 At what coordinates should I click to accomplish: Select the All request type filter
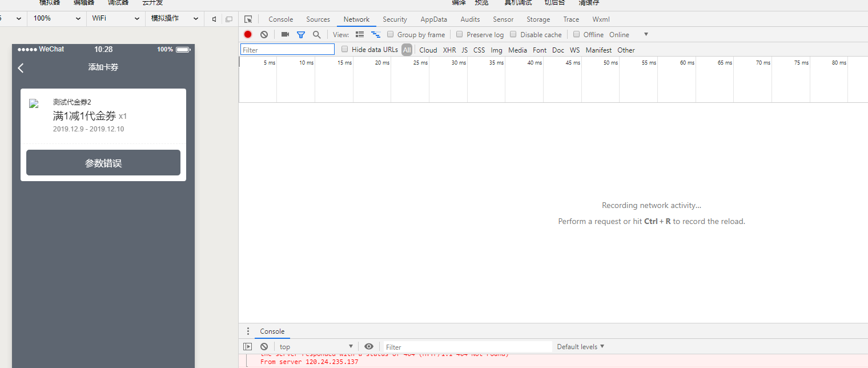tap(407, 50)
